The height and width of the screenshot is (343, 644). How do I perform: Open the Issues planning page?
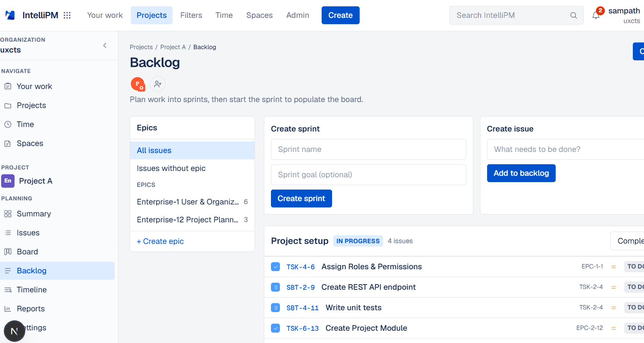pyautogui.click(x=57, y=233)
